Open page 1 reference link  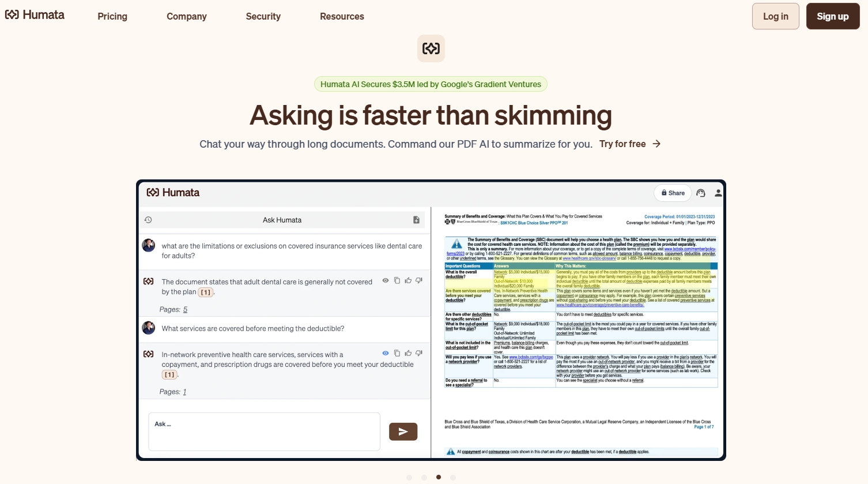(x=184, y=392)
